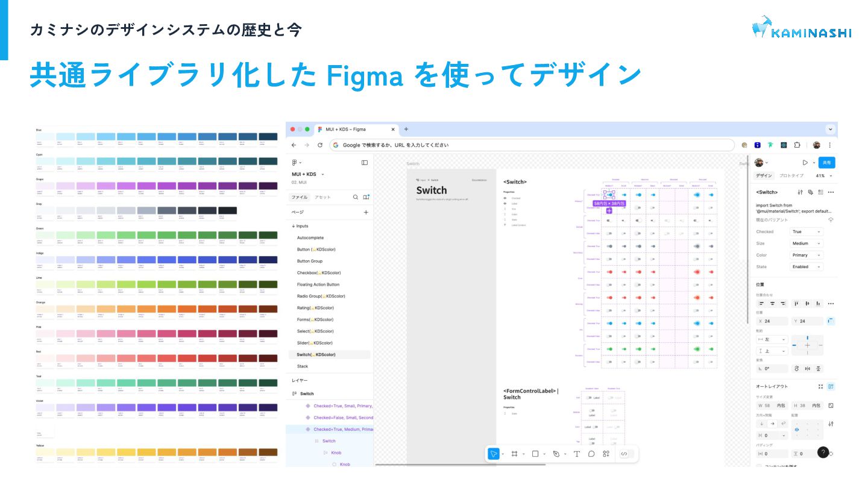The width and height of the screenshot is (868, 488).
Task: Open the Size Medium dropdown
Action: coord(807,243)
